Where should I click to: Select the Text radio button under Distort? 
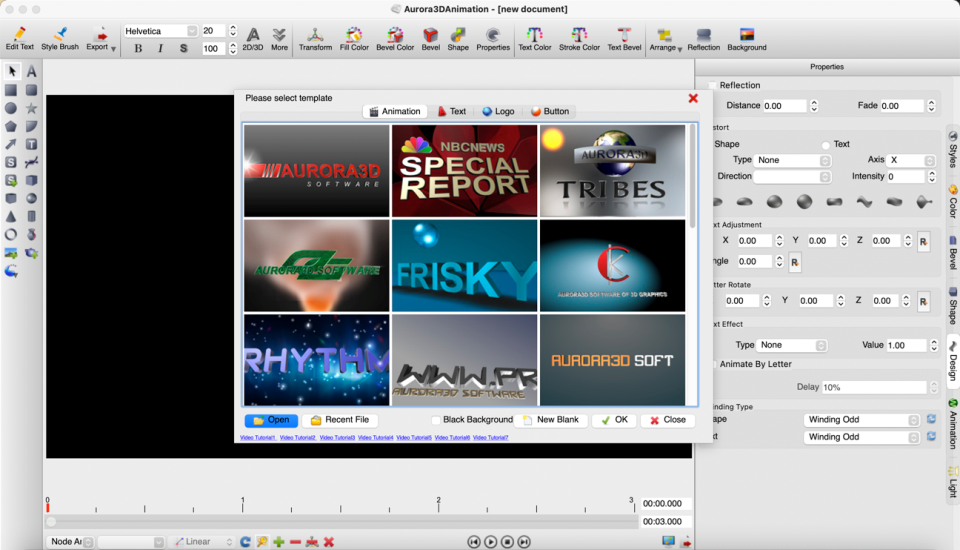(825, 145)
